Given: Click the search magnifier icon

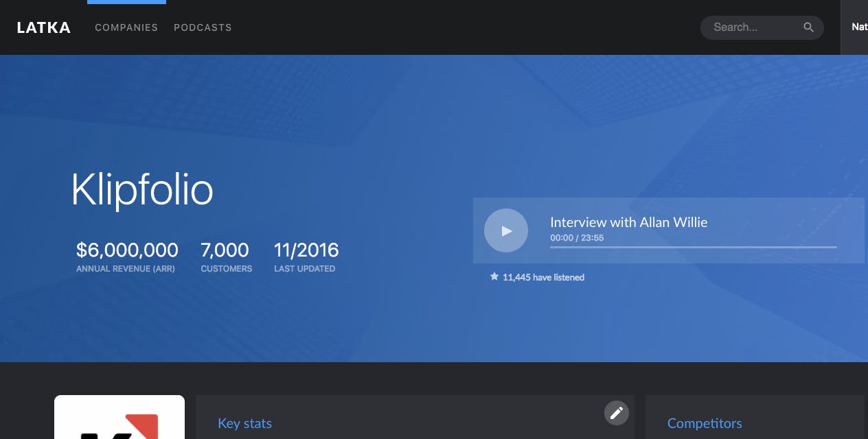Looking at the screenshot, I should (808, 27).
